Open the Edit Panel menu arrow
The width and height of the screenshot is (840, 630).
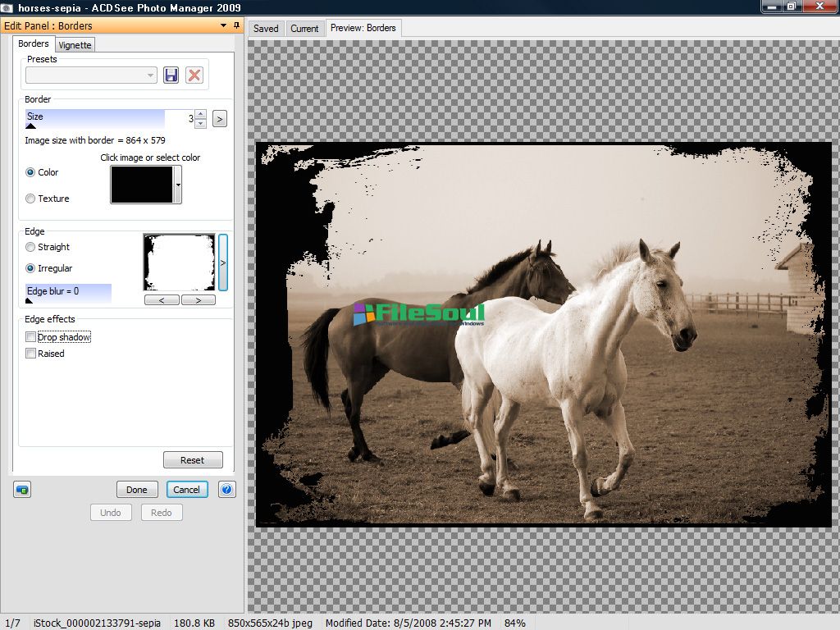click(x=224, y=25)
